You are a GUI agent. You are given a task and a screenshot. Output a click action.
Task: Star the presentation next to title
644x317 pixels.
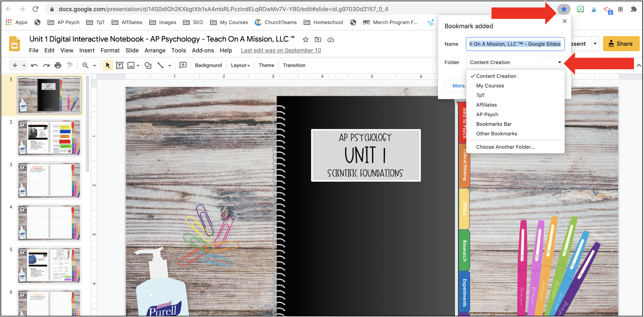tap(306, 39)
